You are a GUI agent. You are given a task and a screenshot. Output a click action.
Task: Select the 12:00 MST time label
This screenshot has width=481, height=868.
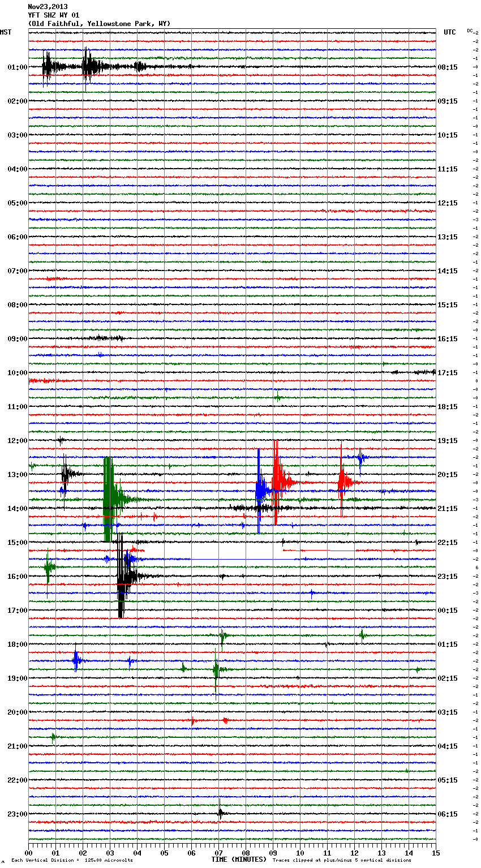(18, 440)
